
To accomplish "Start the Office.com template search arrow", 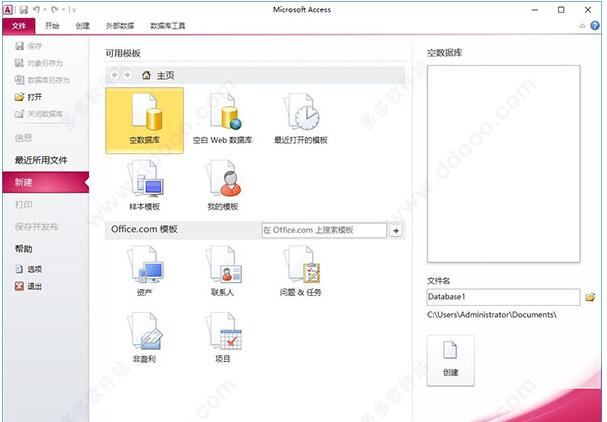I will click(396, 231).
